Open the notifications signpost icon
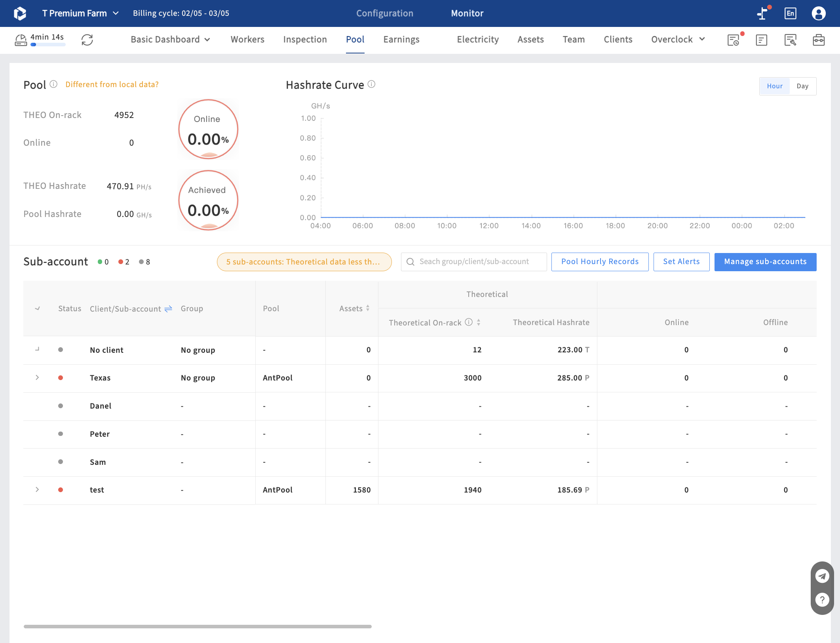840x643 pixels. (x=762, y=13)
